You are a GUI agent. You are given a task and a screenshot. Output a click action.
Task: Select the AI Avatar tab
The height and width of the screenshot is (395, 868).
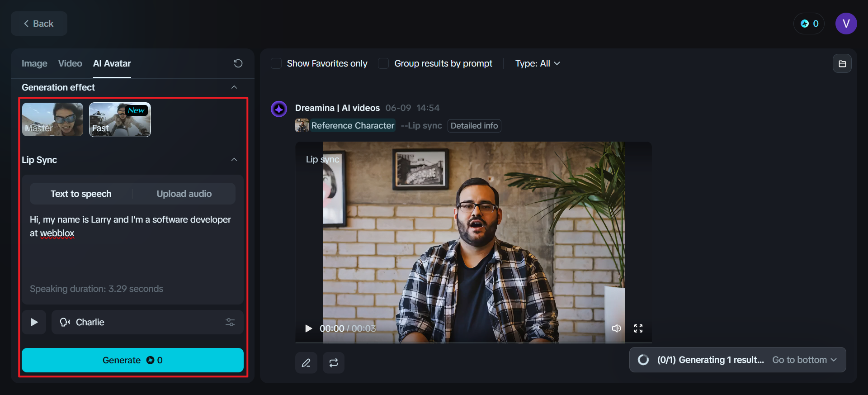(112, 63)
